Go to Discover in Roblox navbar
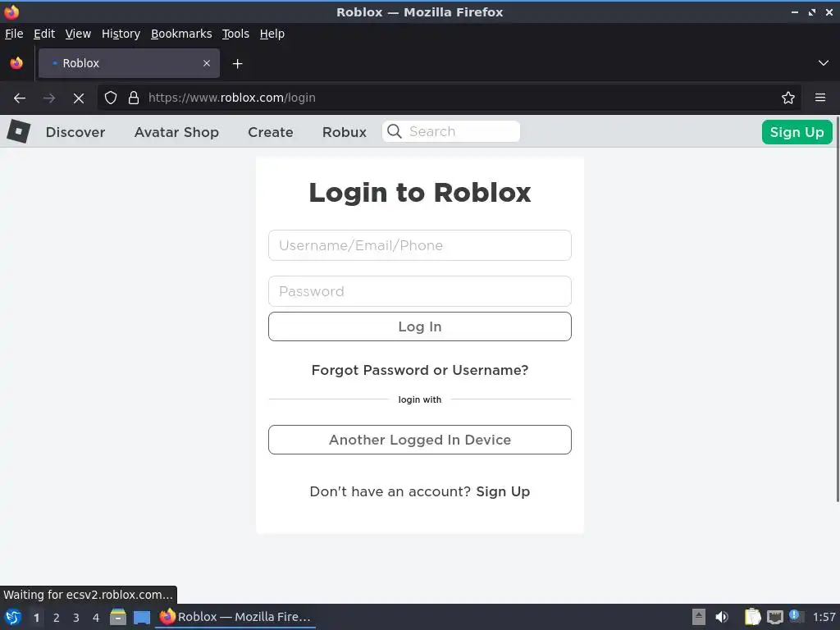This screenshot has width=840, height=630. [75, 132]
